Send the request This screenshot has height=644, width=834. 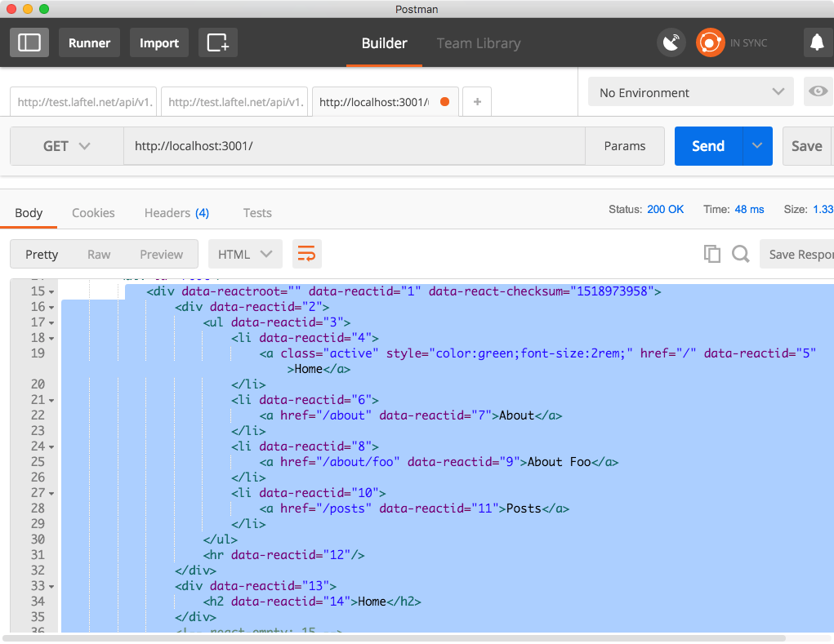coord(708,146)
